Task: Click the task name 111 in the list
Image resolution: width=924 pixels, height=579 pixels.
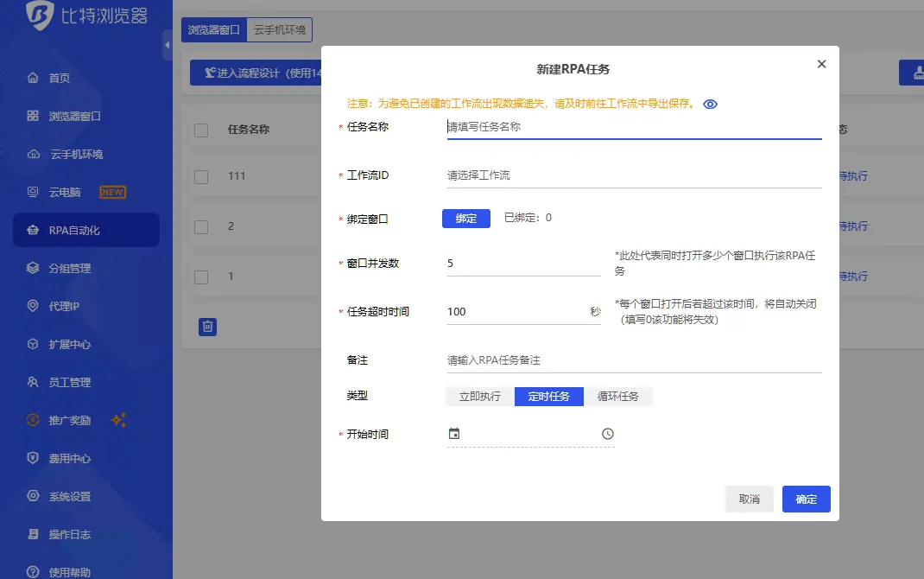Action: point(237,175)
